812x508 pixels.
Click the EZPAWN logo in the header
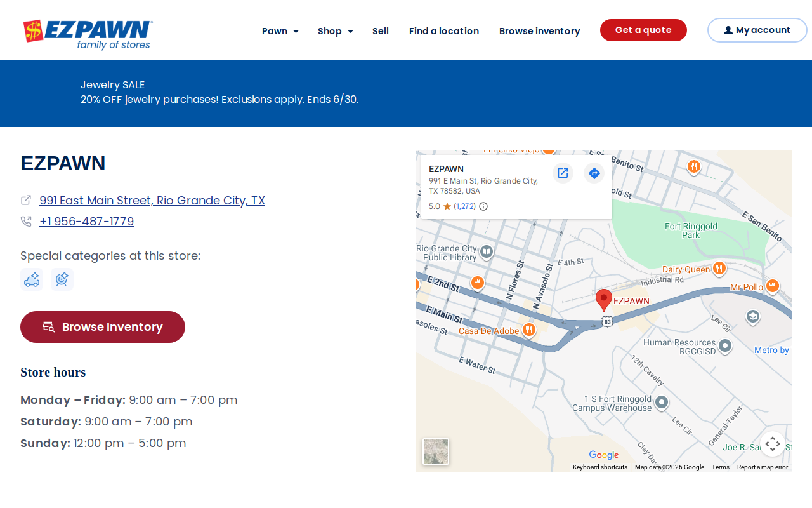tap(88, 34)
